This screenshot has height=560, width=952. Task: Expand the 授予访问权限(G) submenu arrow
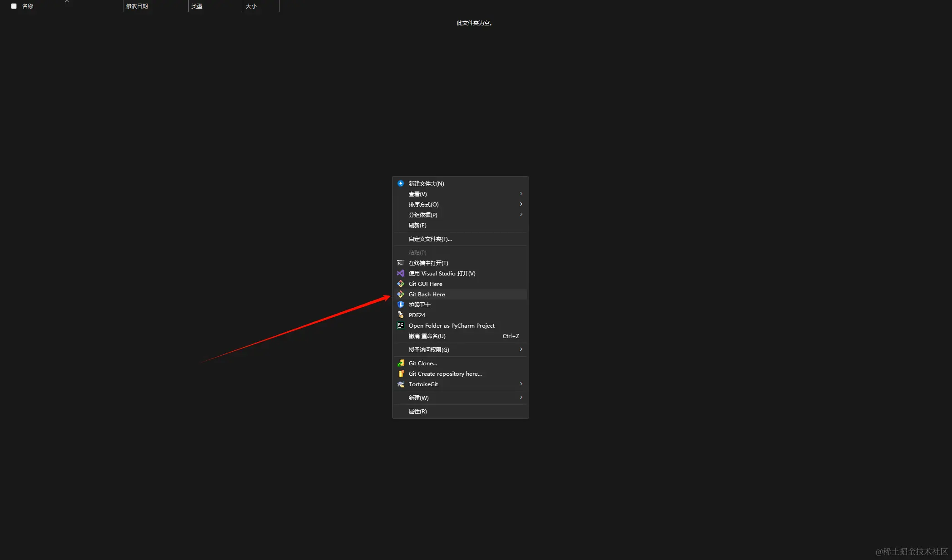[x=521, y=349]
